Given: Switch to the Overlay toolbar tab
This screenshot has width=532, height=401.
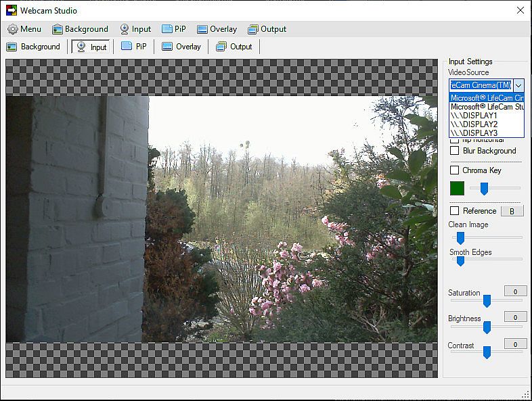Looking at the screenshot, I should tap(181, 47).
